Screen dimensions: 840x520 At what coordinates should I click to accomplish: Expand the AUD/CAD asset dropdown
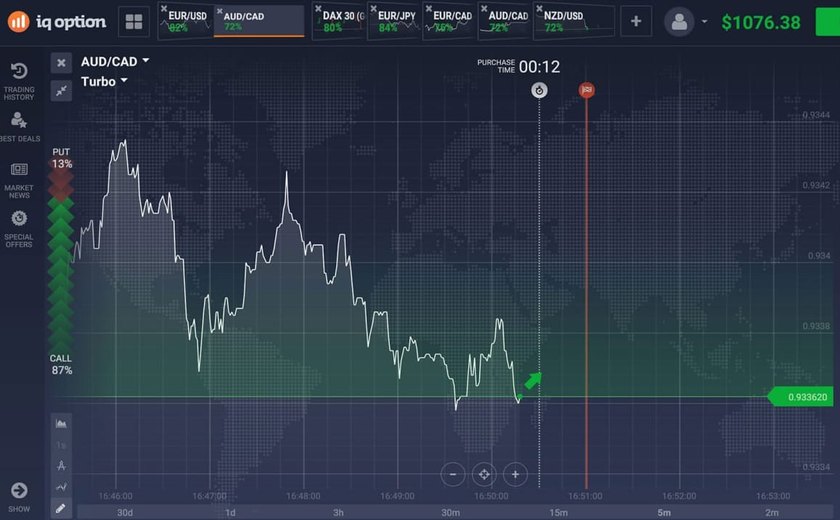pyautogui.click(x=115, y=62)
